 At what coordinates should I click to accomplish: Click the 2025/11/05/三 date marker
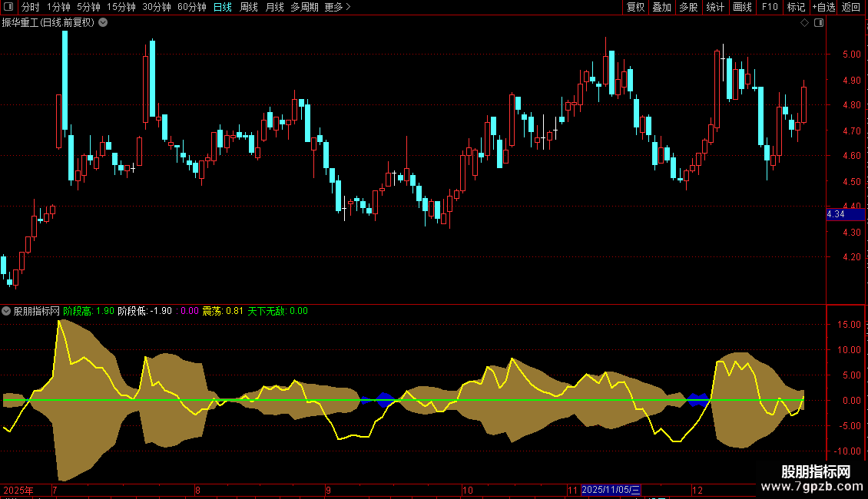coord(611,490)
